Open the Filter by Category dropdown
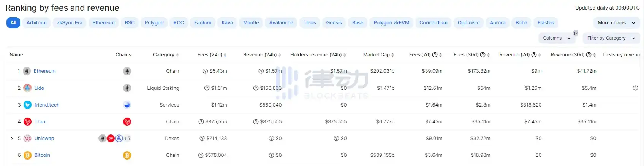This screenshot has width=644, height=166. [611, 38]
